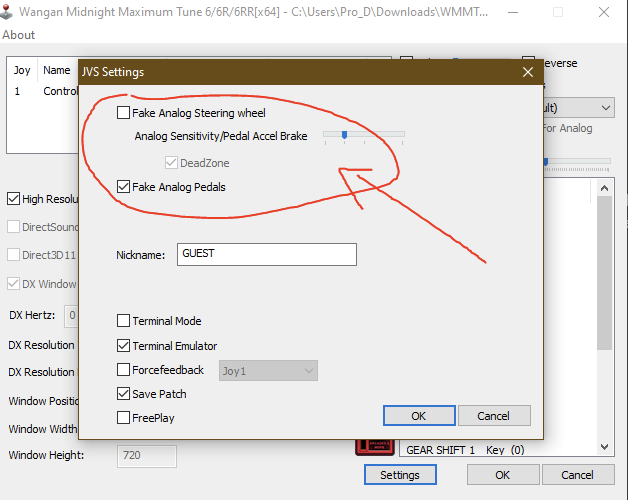Image resolution: width=628 pixels, height=500 pixels.
Task: Toggle High Resolution checkbox in main window
Action: (14, 199)
